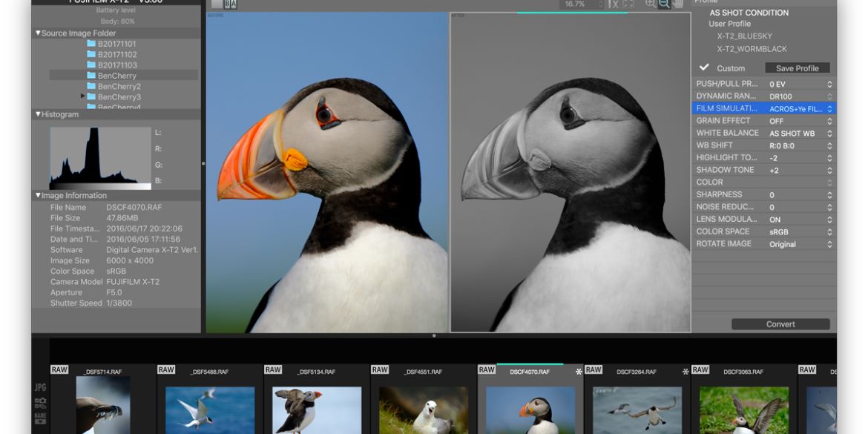Image resolution: width=868 pixels, height=434 pixels.
Task: Open the Sharpness dropdown set to 0
Action: click(800, 195)
